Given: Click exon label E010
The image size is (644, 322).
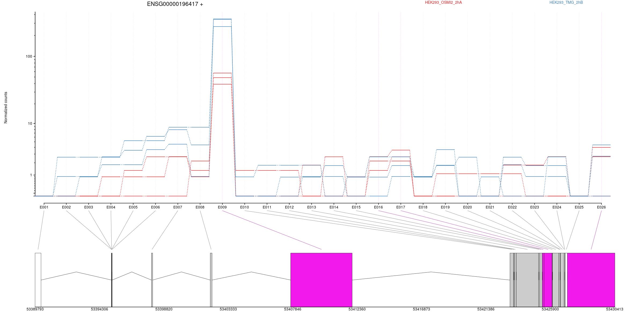Looking at the screenshot, I should pos(244,207).
